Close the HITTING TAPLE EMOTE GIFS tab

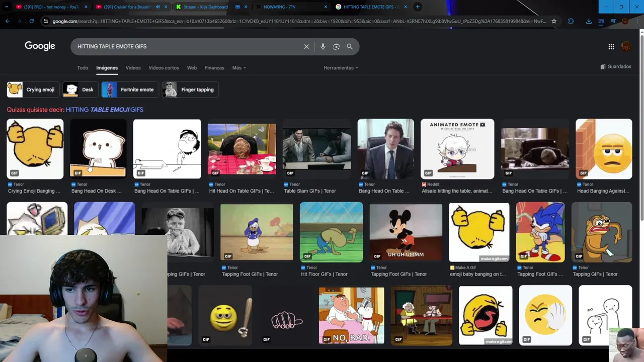[406, 7]
